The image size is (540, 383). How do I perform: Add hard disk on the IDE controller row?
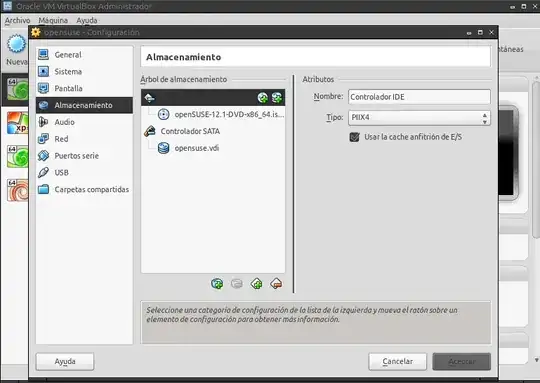tap(277, 98)
